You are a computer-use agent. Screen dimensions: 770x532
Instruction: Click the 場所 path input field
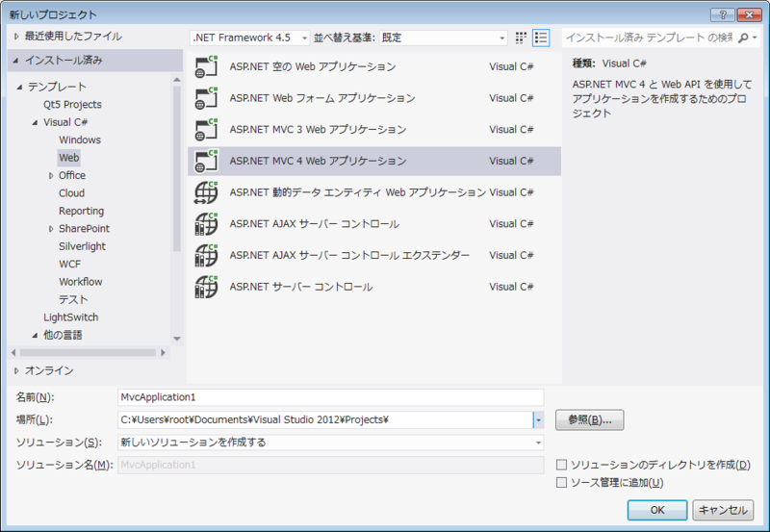pos(325,420)
